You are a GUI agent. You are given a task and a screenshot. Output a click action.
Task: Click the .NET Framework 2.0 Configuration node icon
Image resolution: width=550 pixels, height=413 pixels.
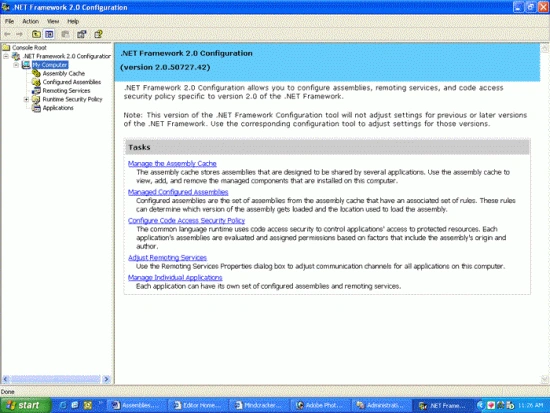coord(16,56)
